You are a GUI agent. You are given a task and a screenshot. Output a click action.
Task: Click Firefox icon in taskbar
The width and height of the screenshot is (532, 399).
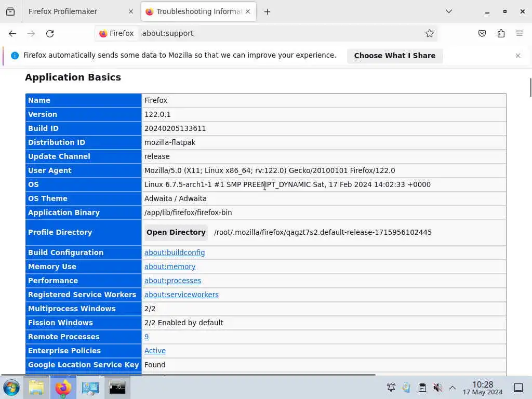pos(63,388)
